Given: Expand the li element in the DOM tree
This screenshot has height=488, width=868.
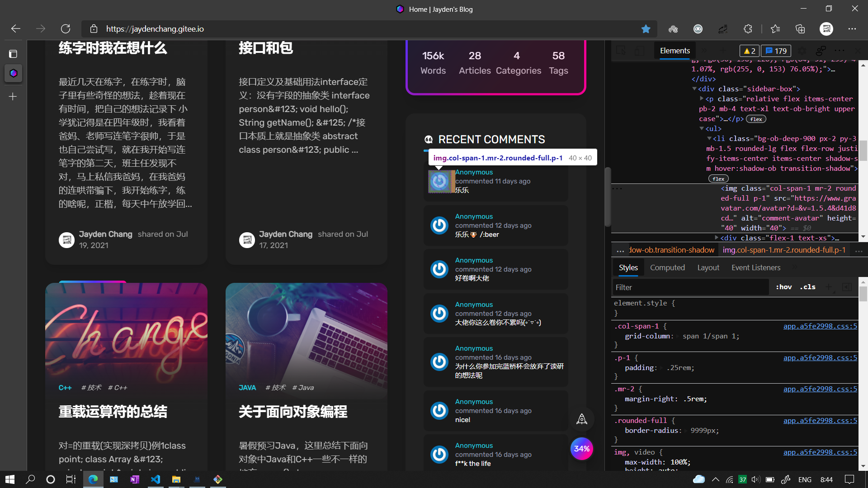Looking at the screenshot, I should pyautogui.click(x=709, y=139).
